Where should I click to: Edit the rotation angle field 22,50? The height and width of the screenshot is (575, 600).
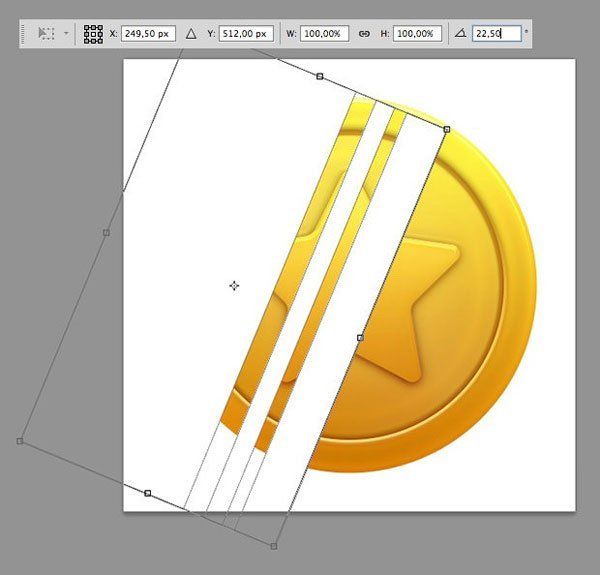[497, 34]
